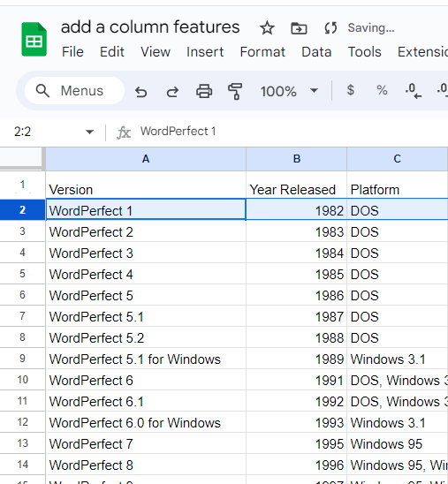Click cell 'WordPerfect 6.0 for Windows'
Image resolution: width=448 pixels, height=484 pixels.
(146, 422)
